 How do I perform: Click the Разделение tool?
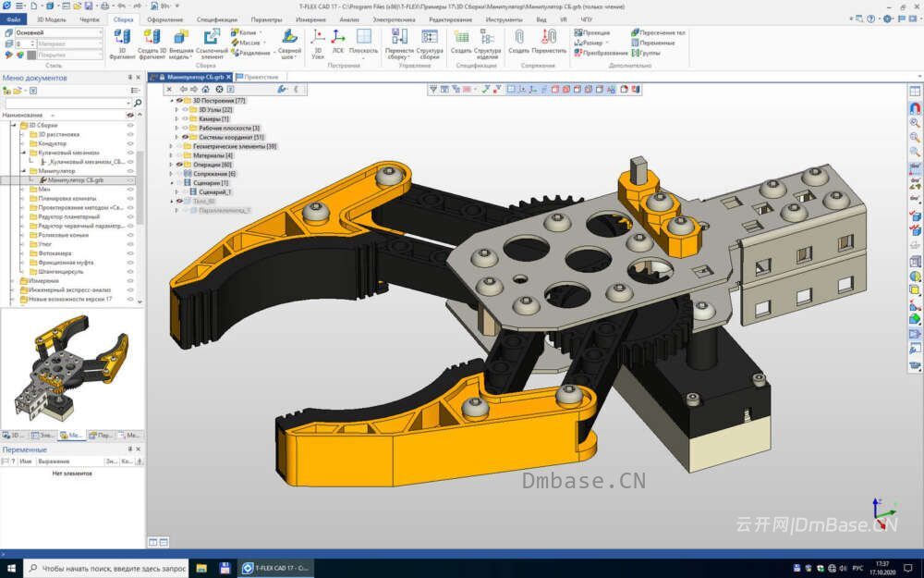tap(249, 53)
